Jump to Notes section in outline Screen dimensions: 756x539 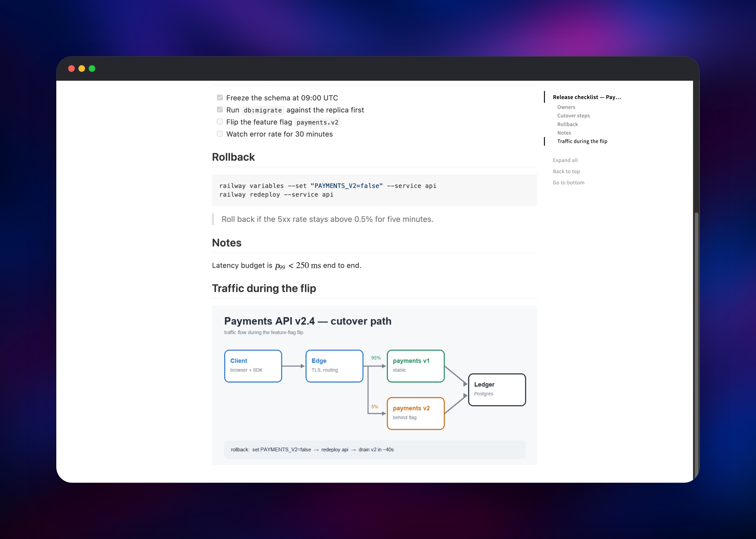click(x=564, y=133)
